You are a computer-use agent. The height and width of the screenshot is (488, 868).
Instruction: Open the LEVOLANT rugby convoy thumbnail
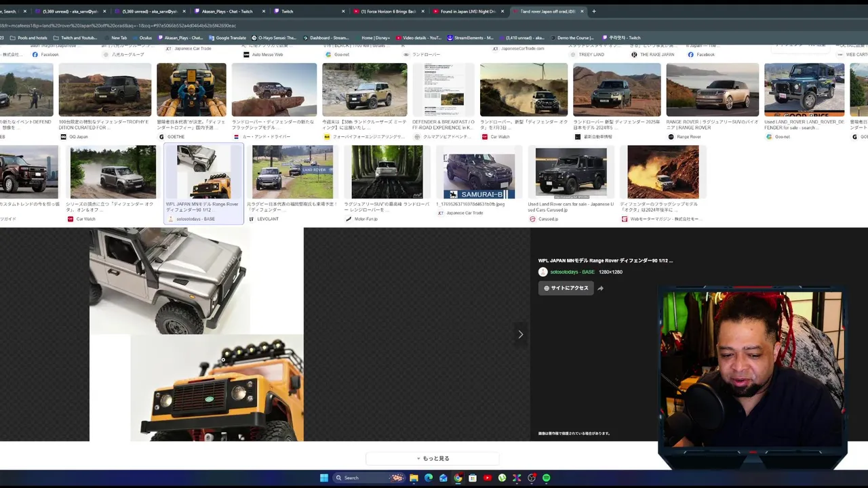point(292,172)
